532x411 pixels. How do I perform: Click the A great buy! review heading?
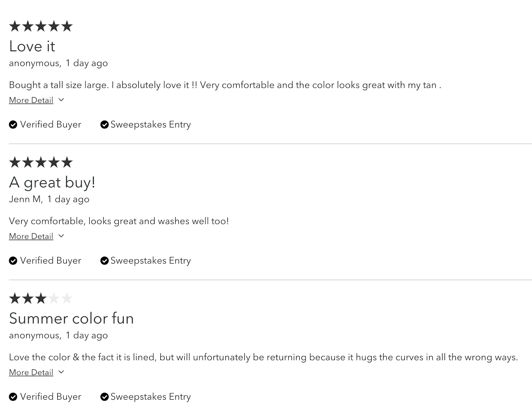coord(52,182)
